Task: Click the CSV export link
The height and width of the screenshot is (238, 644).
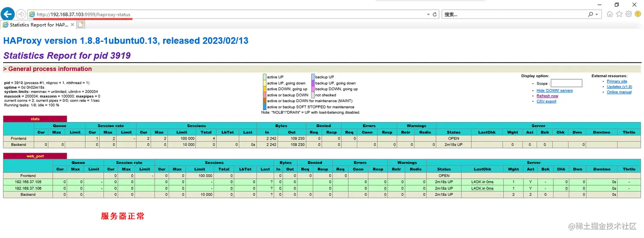Action: (546, 101)
